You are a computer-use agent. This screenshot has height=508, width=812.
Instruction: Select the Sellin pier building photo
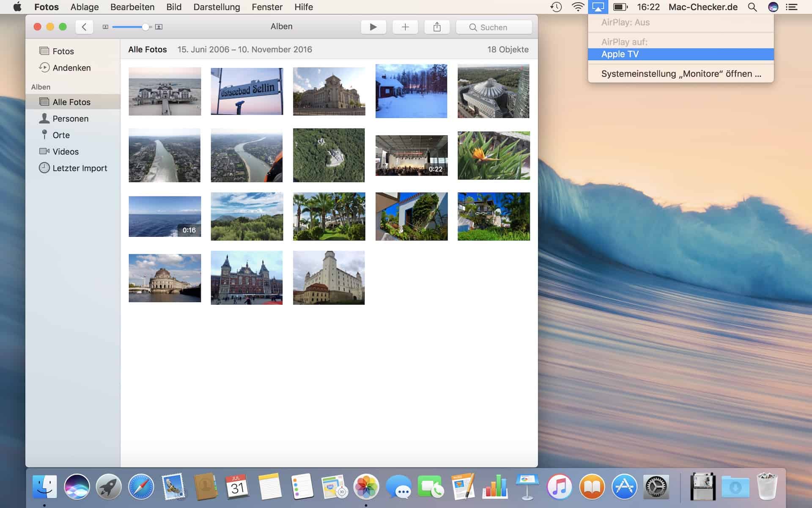pos(165,91)
